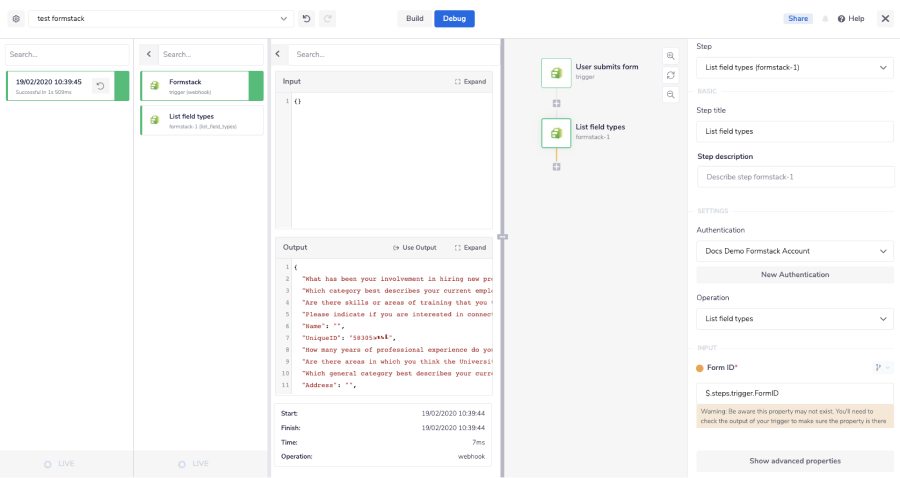Click the settings gear icon
The width and height of the screenshot is (900, 478).
[16, 18]
